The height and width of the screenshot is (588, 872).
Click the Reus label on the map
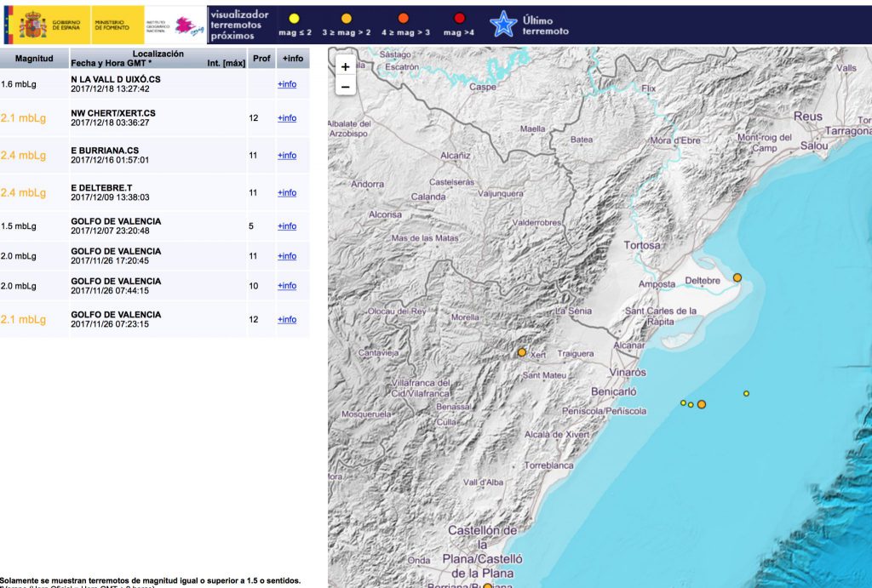click(808, 117)
